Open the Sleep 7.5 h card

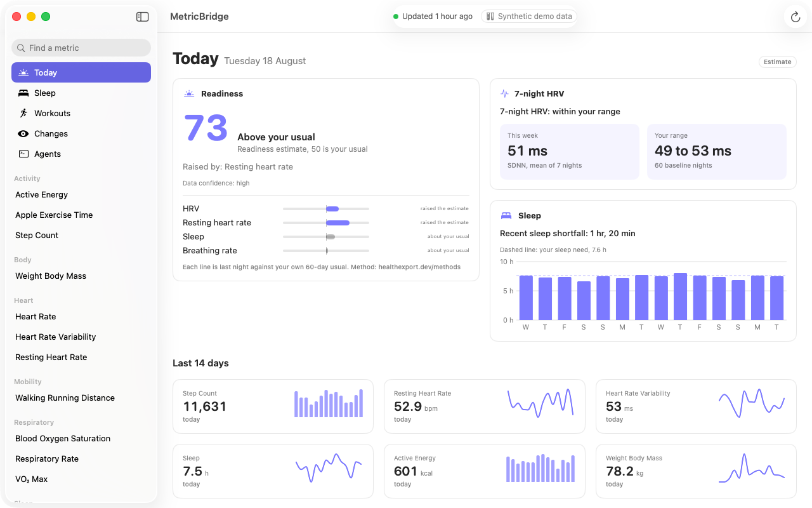[x=273, y=471]
